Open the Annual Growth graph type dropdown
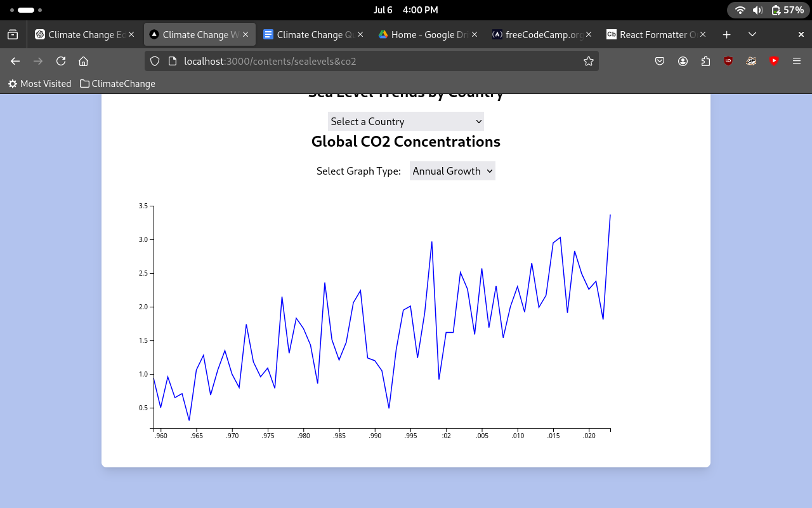812x508 pixels. (452, 171)
